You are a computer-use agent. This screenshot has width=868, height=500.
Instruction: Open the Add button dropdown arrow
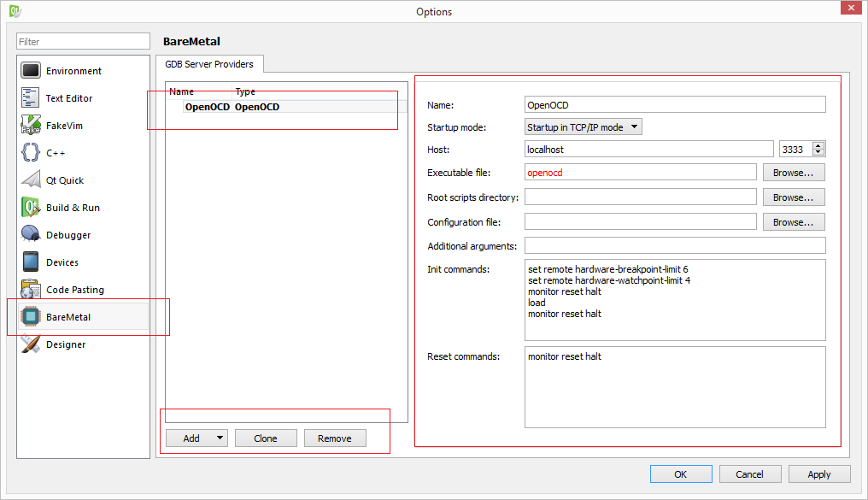point(220,438)
